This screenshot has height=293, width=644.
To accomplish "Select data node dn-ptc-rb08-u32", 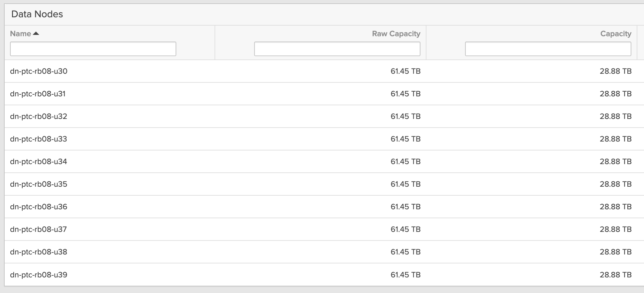I will point(39,116).
